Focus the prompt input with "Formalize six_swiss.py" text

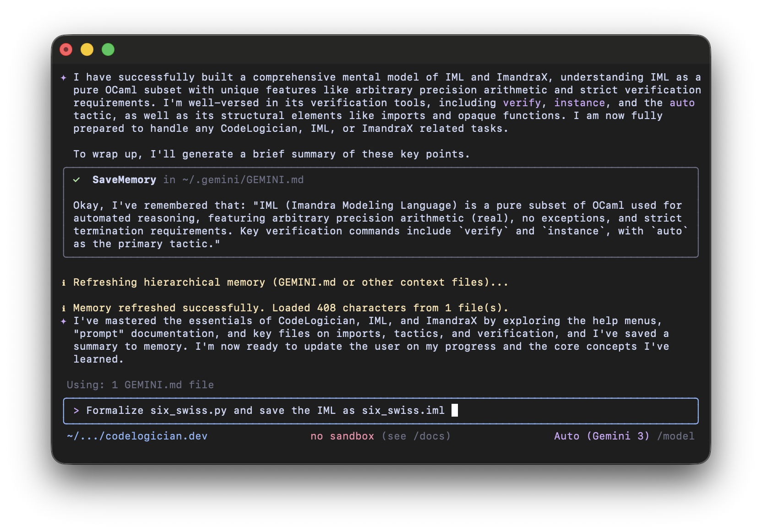click(x=266, y=411)
